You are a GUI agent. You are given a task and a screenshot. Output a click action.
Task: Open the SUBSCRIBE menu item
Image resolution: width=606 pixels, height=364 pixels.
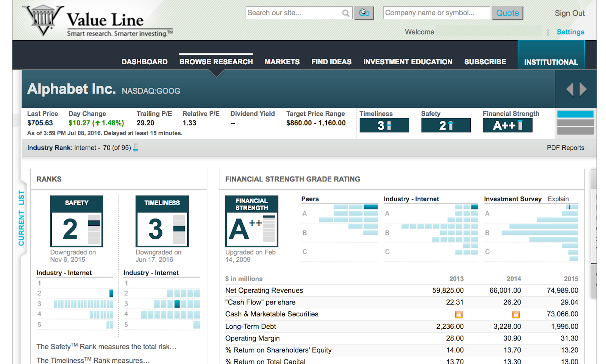click(x=485, y=62)
